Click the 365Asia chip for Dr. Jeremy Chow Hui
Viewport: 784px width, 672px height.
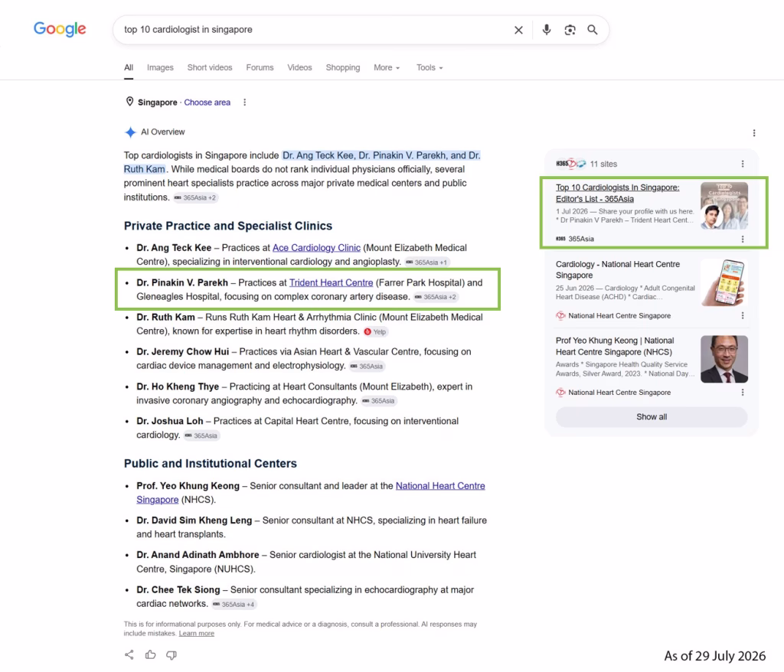[367, 366]
